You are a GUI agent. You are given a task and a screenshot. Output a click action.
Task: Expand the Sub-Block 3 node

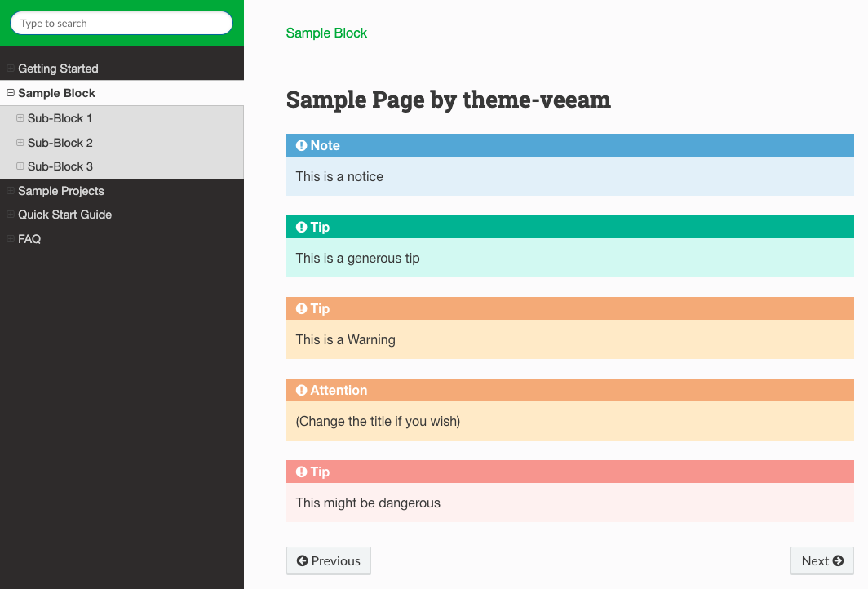[x=20, y=166]
